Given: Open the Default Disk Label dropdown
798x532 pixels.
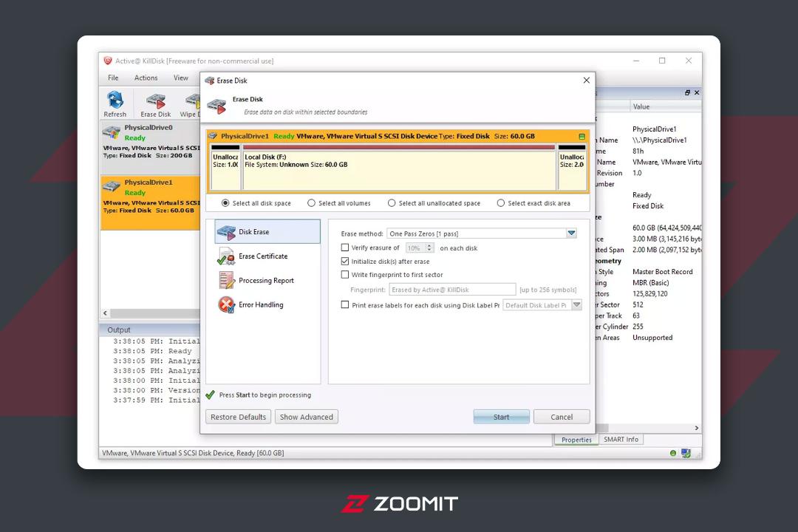Looking at the screenshot, I should pos(576,305).
